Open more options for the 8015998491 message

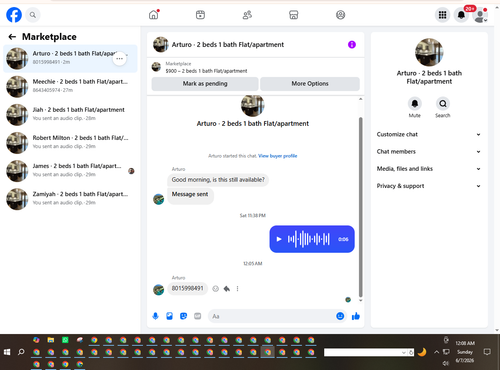click(237, 289)
